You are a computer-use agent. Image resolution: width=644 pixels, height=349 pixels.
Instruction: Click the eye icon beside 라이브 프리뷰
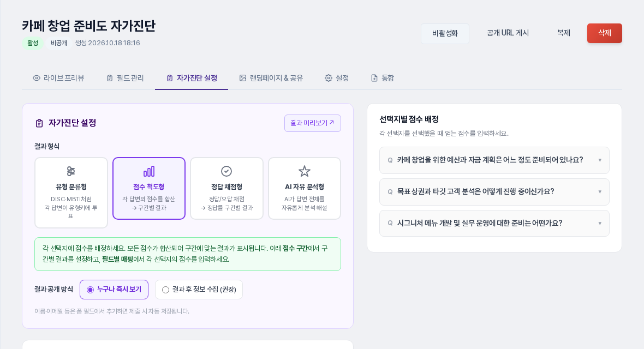pyautogui.click(x=37, y=78)
